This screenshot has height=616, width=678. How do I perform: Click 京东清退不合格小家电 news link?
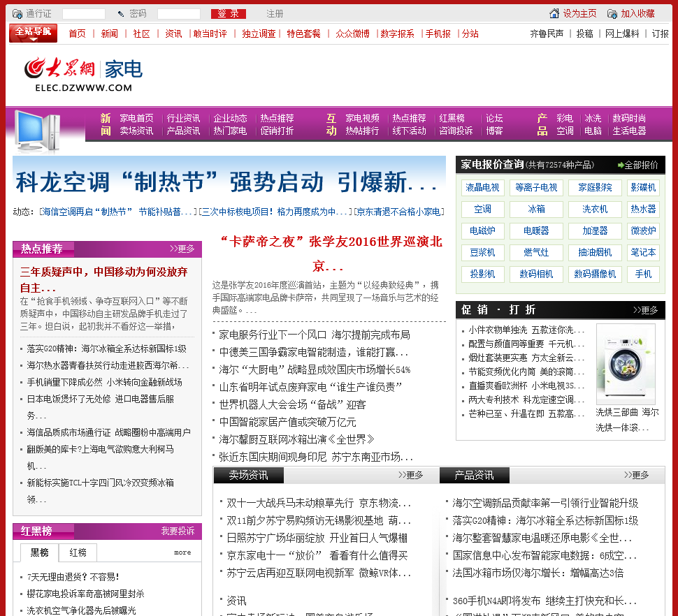tap(398, 212)
